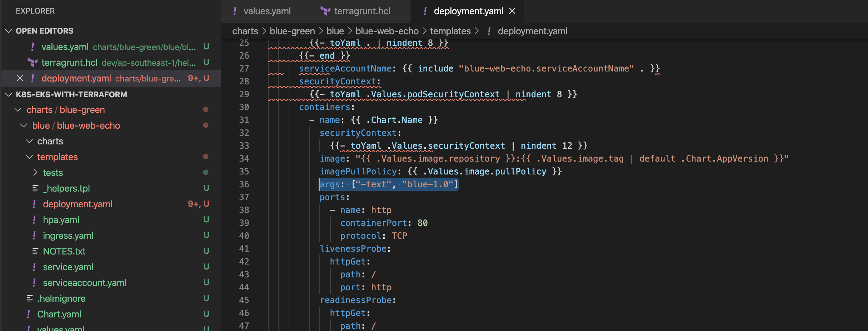868x331 pixels.
Task: Click the file icon next to NOTES.txt
Action: coord(35,251)
